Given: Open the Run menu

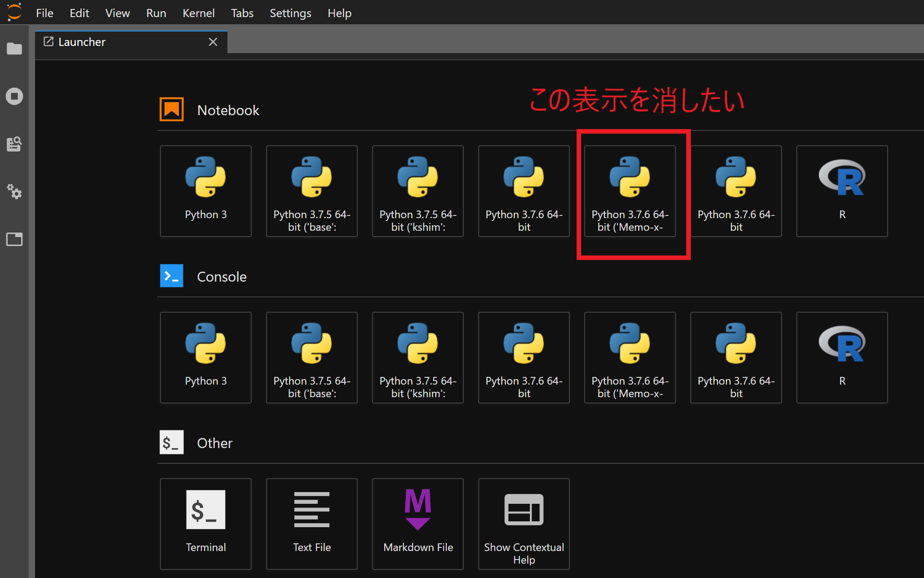Looking at the screenshot, I should click(156, 13).
